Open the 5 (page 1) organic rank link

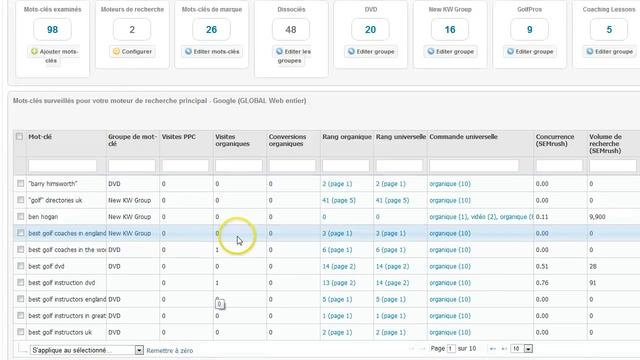tap(337, 299)
